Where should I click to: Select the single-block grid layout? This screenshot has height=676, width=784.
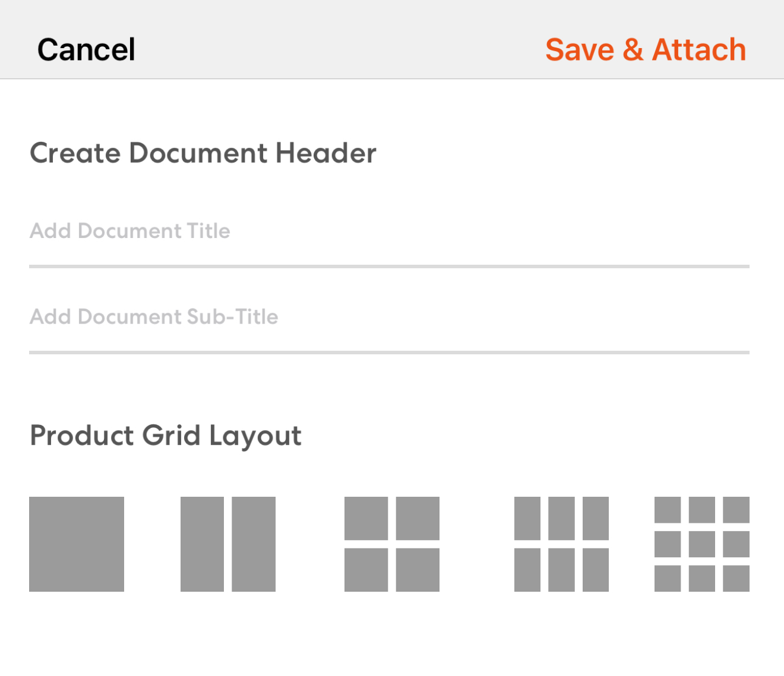[x=77, y=544]
